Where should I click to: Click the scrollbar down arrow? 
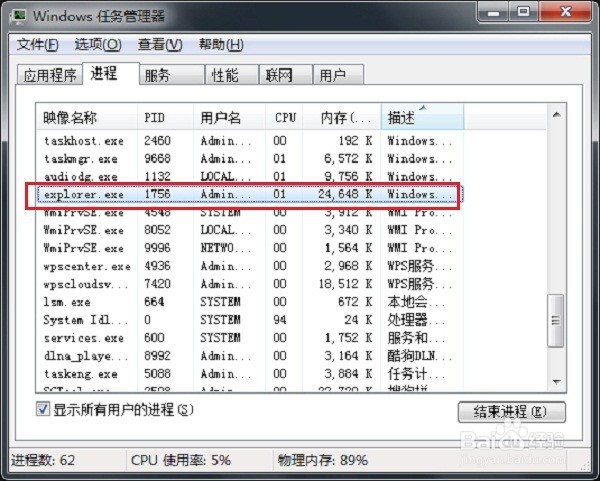click(x=557, y=382)
